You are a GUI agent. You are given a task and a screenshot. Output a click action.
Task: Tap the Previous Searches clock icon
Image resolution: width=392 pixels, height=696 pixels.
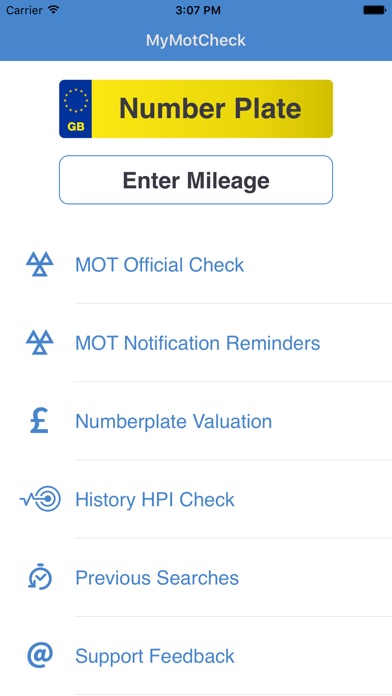40,577
